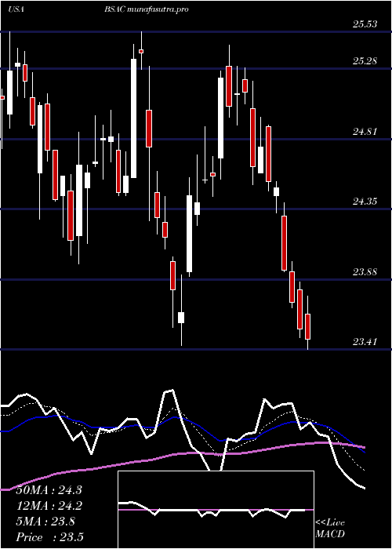Click the 23.88 price level label
392x549 pixels.
[x=365, y=272]
